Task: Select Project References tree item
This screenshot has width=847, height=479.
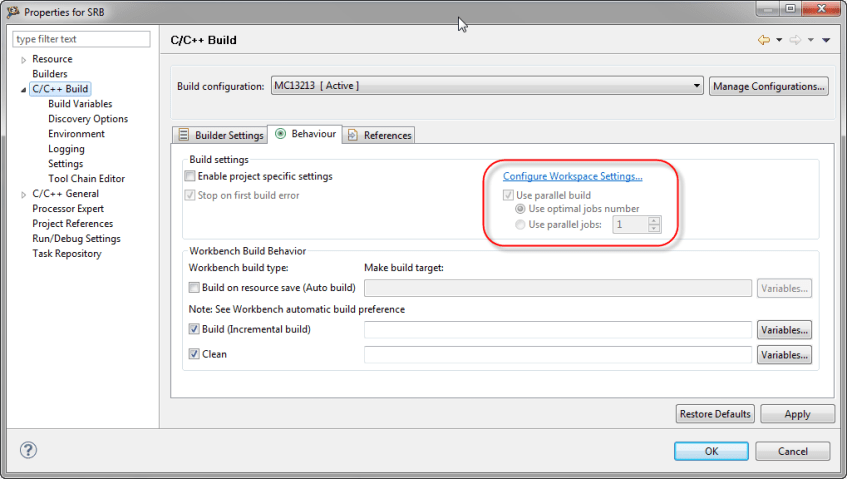Action: pyautogui.click(x=72, y=224)
